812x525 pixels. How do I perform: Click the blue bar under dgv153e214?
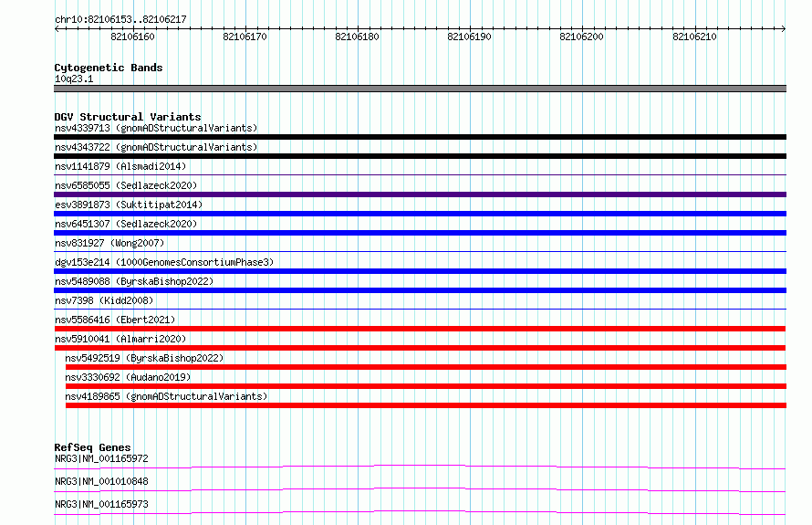(420, 271)
